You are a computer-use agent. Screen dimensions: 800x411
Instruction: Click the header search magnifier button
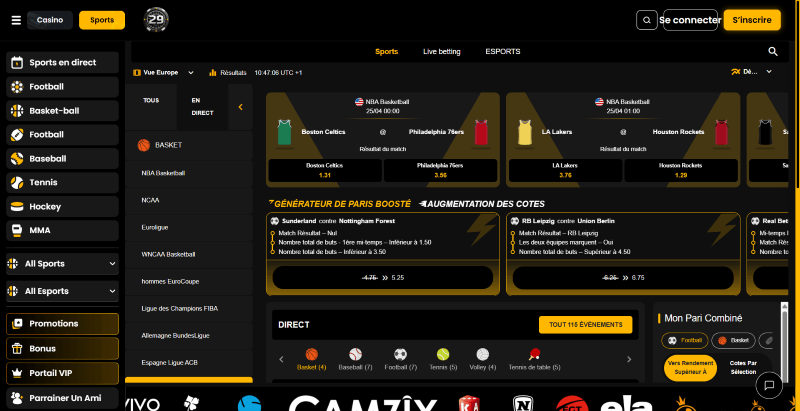(646, 20)
